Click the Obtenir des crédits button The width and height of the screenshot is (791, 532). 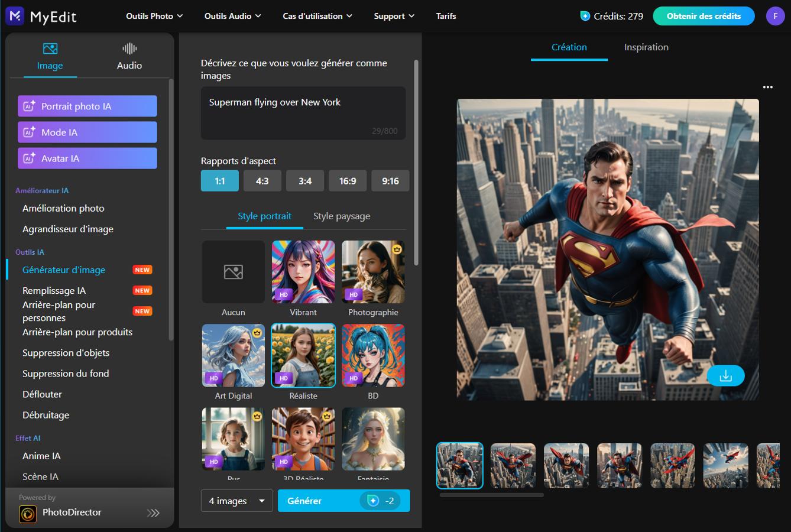coord(704,16)
